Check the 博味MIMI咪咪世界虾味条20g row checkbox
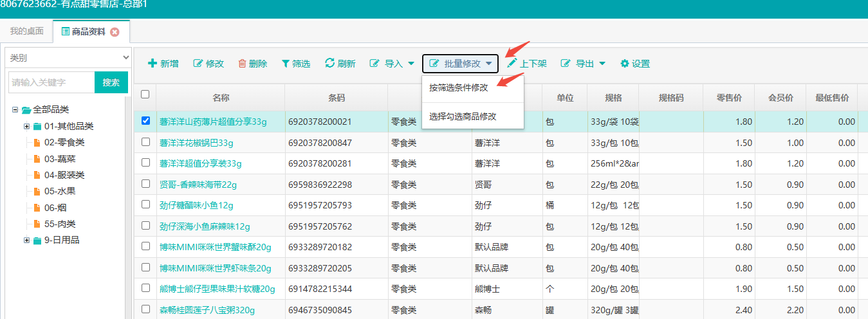The width and height of the screenshot is (868, 319). pyautogui.click(x=145, y=268)
